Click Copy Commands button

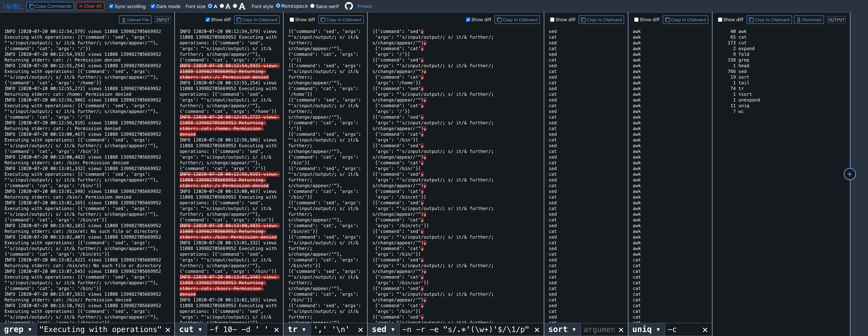point(50,6)
